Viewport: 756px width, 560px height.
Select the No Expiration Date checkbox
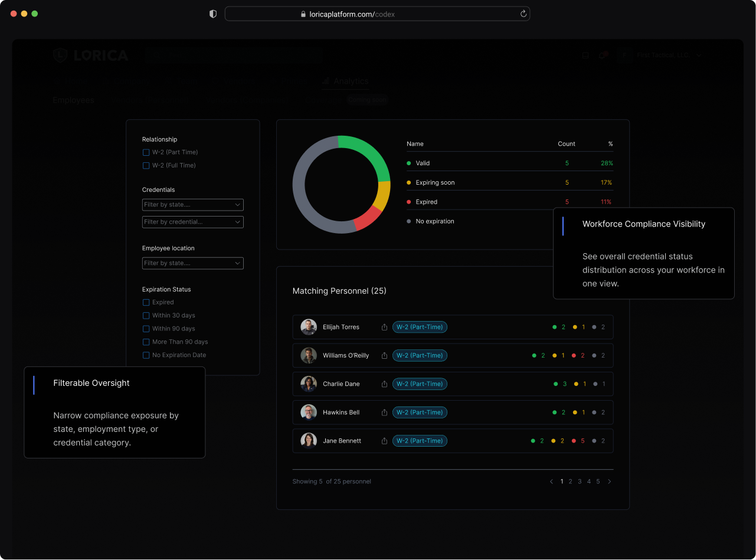point(146,355)
